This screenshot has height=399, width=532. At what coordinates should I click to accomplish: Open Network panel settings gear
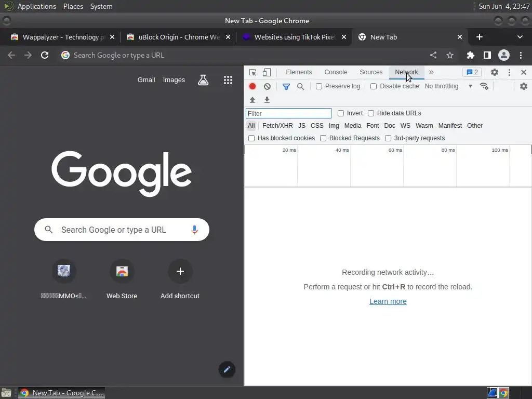pos(524,86)
